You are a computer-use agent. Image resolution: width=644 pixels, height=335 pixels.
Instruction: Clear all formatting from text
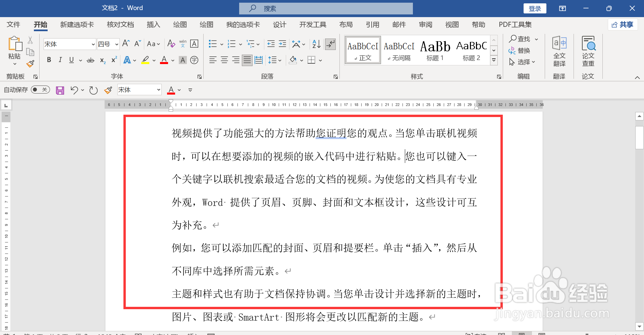(171, 44)
